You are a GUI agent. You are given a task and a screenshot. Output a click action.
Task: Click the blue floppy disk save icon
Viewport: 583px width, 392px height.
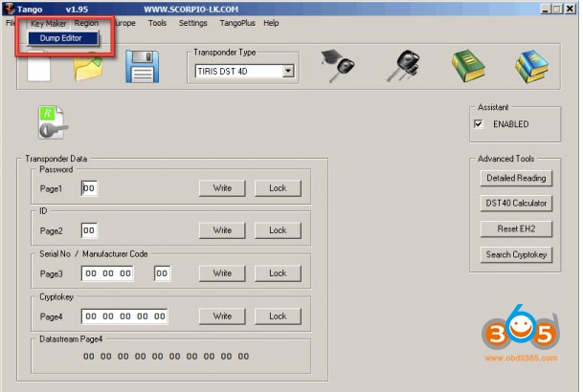pyautogui.click(x=143, y=67)
